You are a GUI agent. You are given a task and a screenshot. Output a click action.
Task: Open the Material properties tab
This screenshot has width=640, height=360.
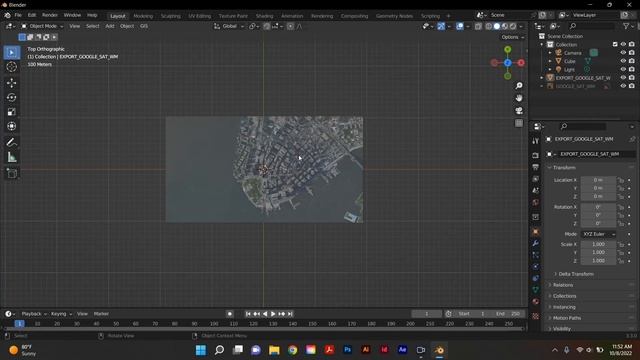tap(536, 302)
